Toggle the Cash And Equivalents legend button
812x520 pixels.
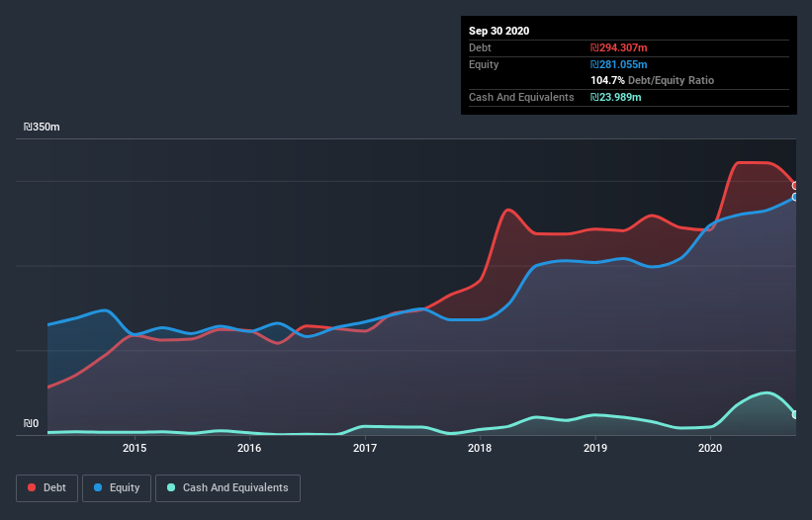pos(227,488)
